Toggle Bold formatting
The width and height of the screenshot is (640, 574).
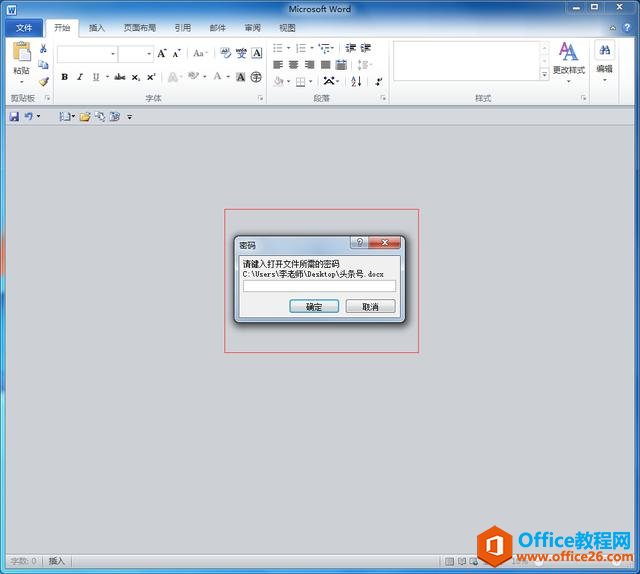click(x=64, y=77)
